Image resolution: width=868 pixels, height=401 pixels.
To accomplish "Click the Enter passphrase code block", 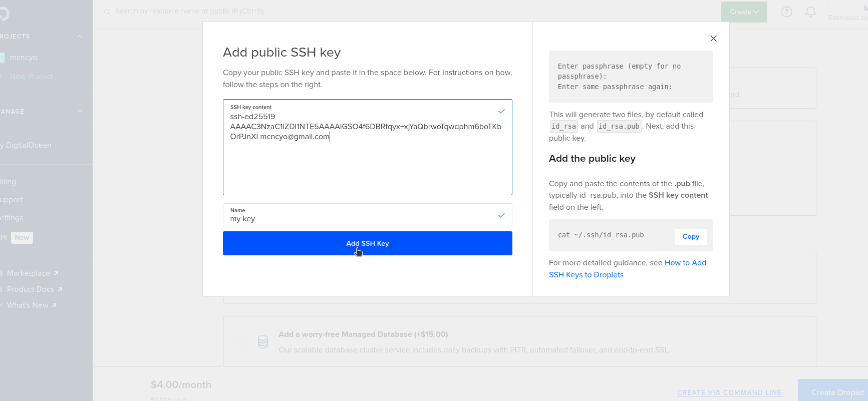I will point(631,77).
